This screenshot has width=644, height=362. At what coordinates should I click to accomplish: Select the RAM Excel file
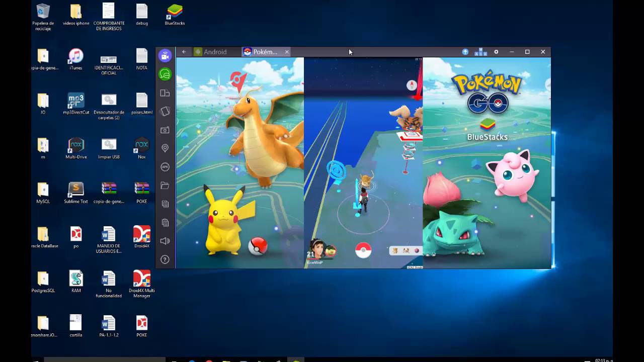point(76,282)
